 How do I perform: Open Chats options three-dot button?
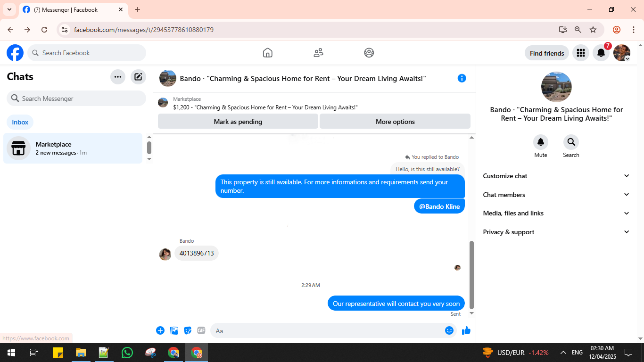pos(118,77)
